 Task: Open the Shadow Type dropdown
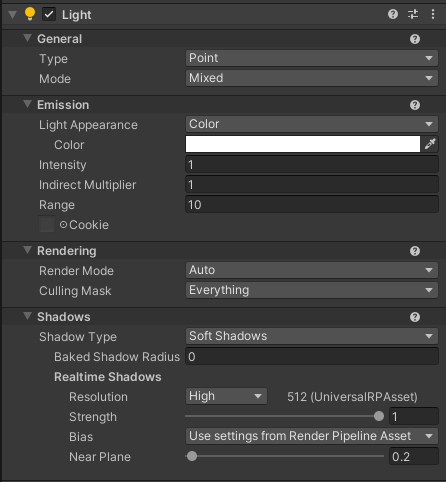click(312, 336)
